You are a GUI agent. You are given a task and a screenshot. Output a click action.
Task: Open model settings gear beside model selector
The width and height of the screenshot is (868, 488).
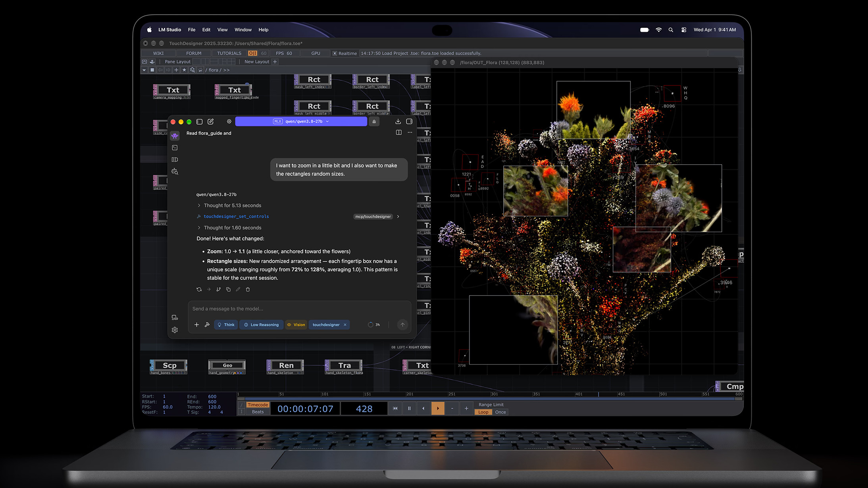(229, 121)
